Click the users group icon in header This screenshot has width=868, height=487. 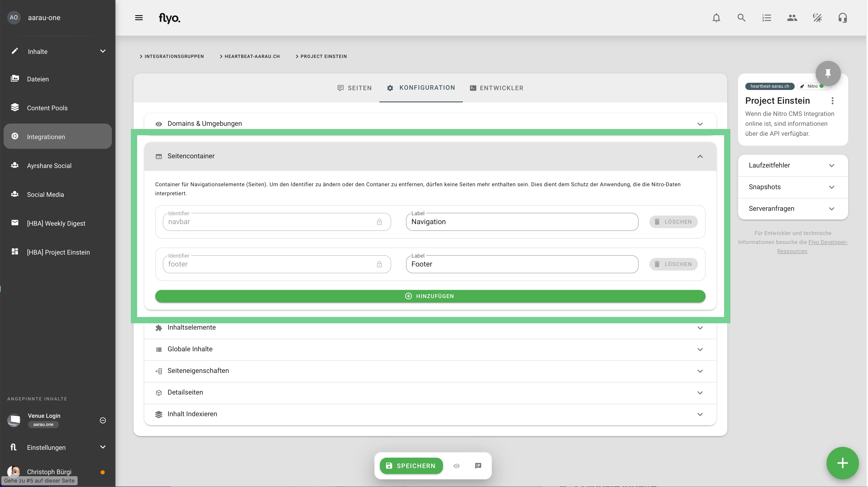pyautogui.click(x=792, y=18)
